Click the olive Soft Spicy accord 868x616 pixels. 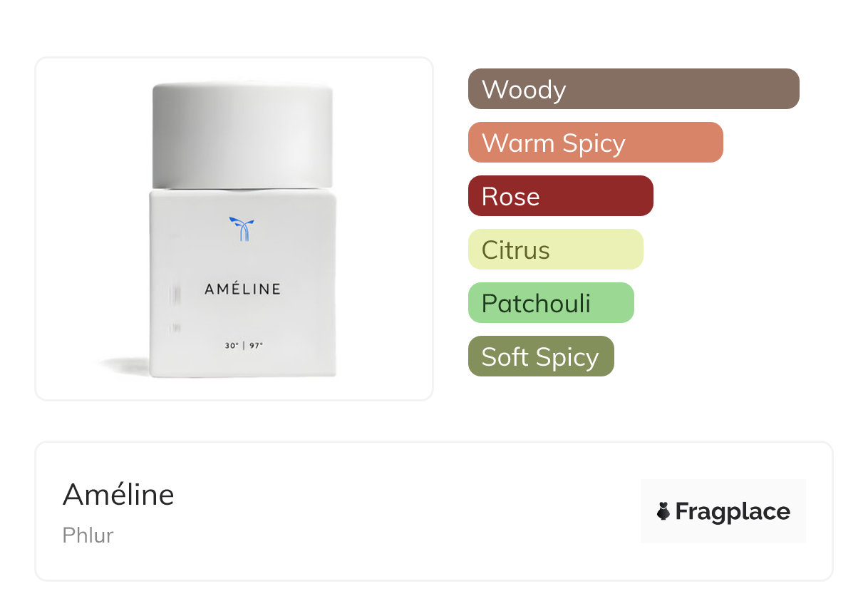[540, 356]
